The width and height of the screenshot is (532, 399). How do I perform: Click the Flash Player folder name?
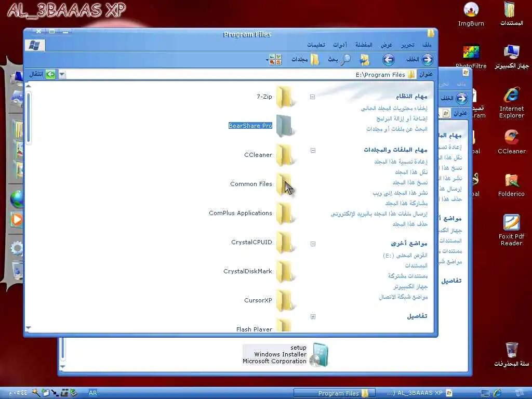254,329
